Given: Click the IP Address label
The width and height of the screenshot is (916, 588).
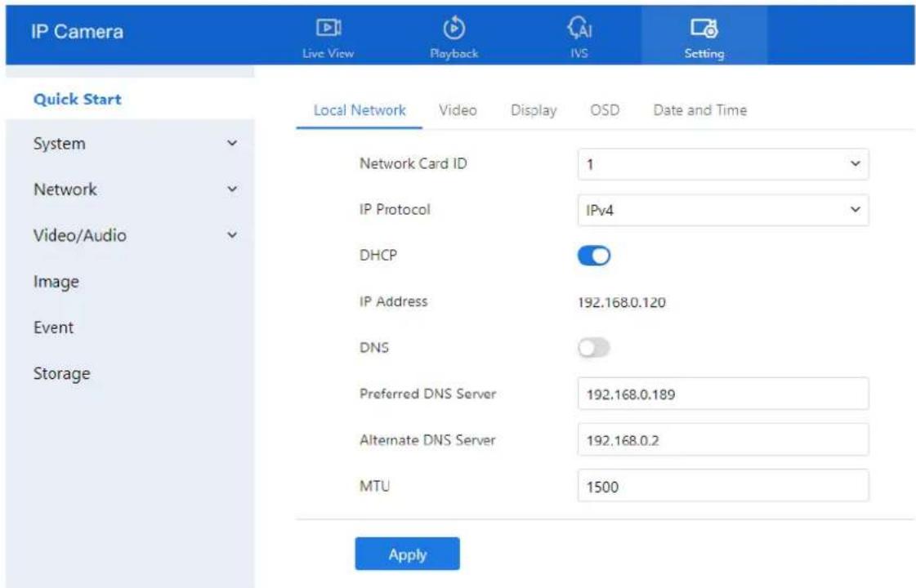Looking at the screenshot, I should coord(394,301).
